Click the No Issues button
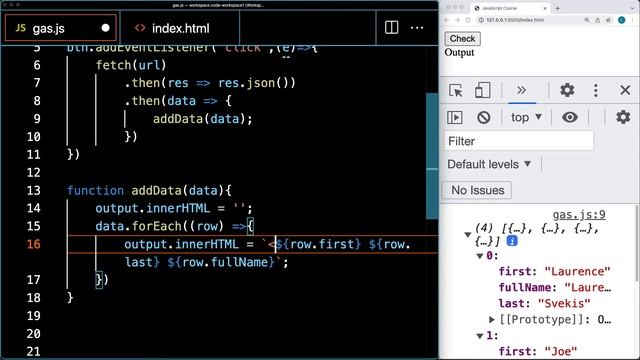This screenshot has width=640, height=360. tap(477, 190)
